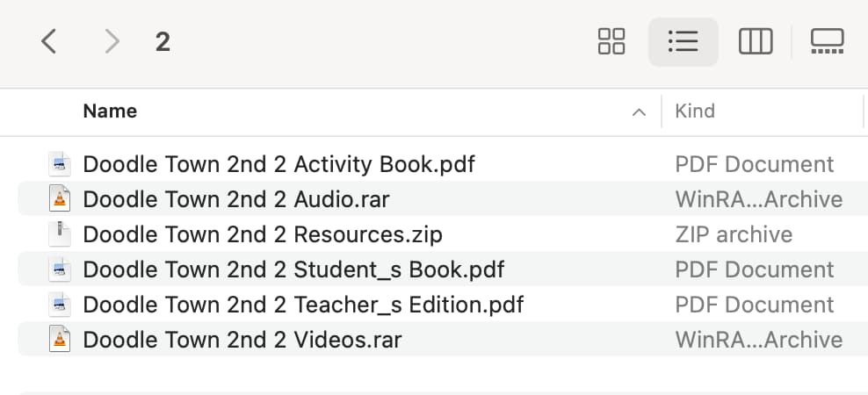Sort files by the Kind column
Screen dimensions: 868x395
695,111
